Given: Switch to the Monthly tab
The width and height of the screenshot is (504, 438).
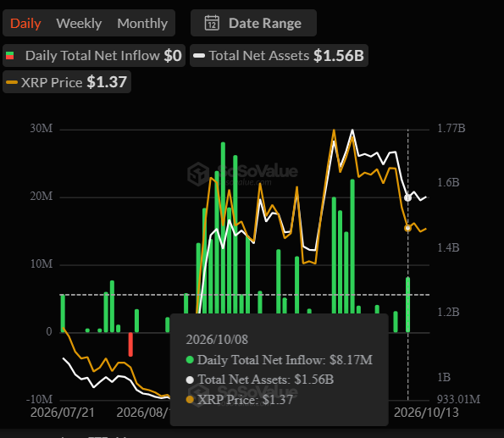Looking at the screenshot, I should coord(142,24).
